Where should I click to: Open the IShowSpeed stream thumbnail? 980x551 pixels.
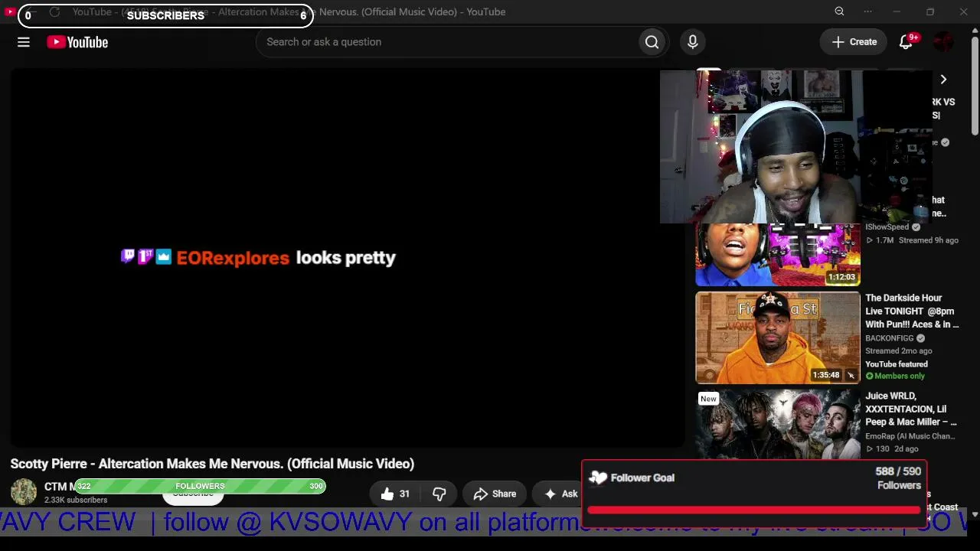(x=778, y=254)
